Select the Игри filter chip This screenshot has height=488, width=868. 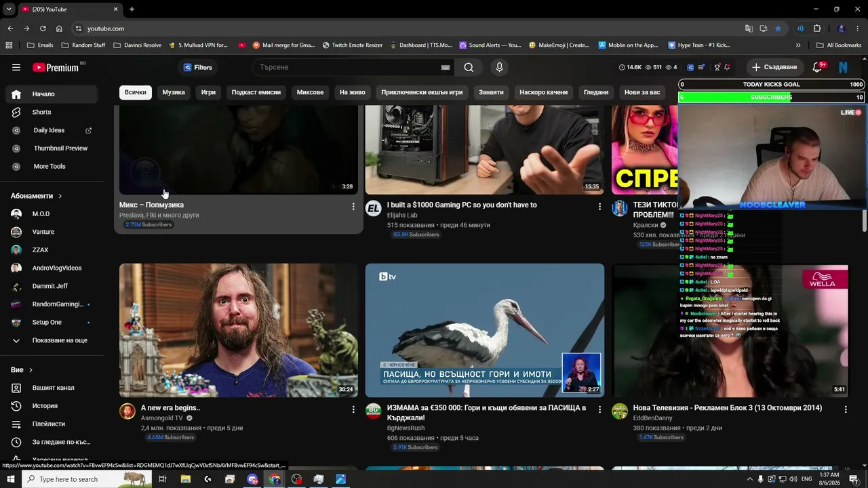point(208,92)
